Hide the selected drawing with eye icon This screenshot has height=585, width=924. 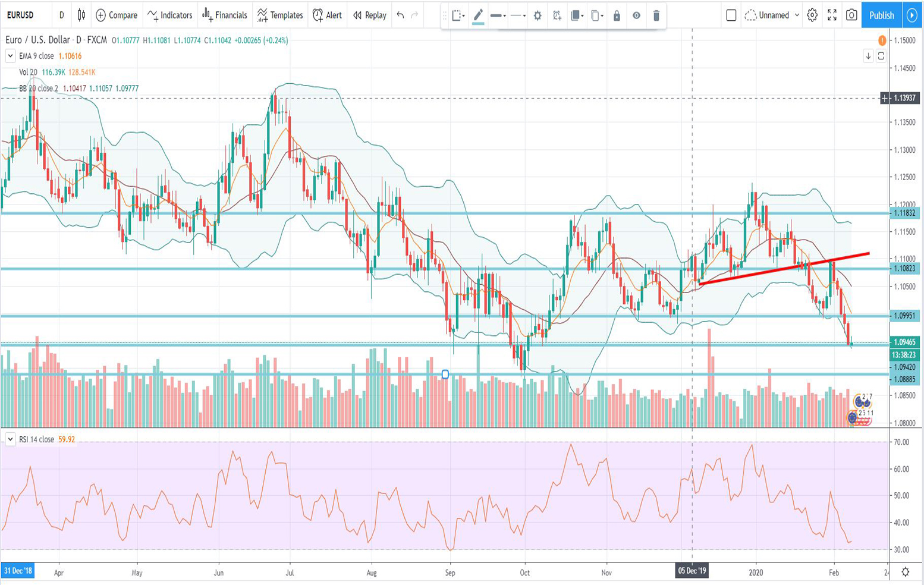click(636, 16)
